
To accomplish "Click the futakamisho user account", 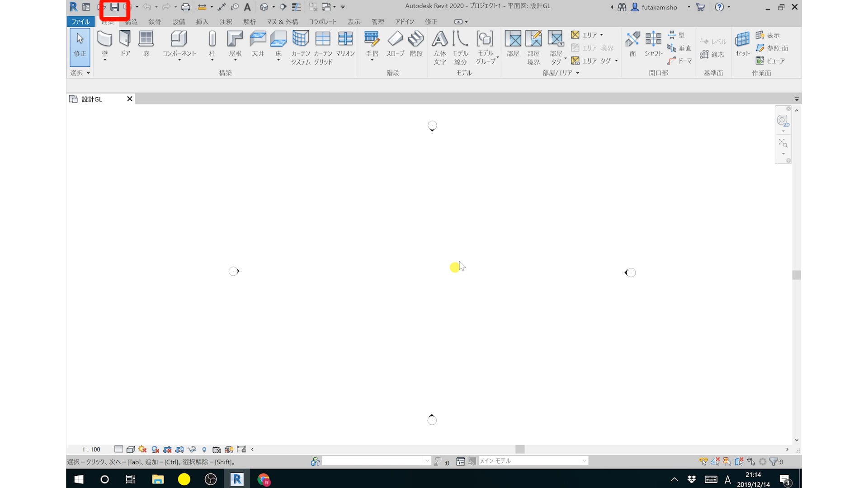I will click(x=659, y=7).
